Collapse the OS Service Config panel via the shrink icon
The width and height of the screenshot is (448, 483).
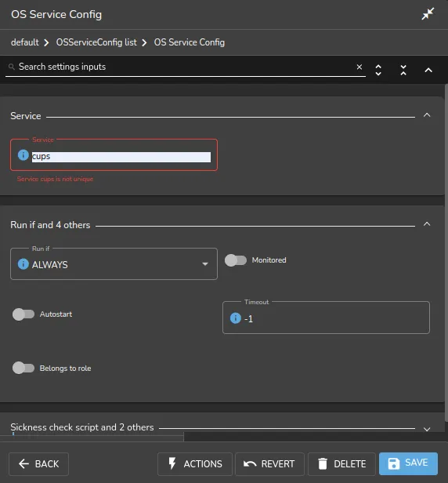(x=428, y=14)
